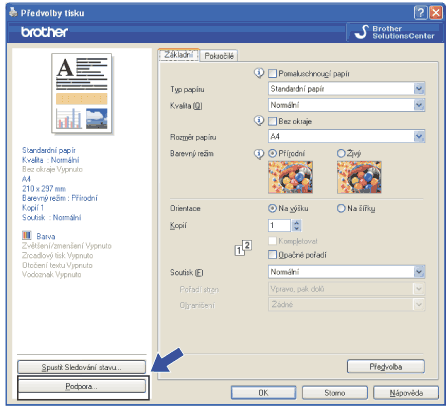Click the info icon beside Barevný režim
This screenshot has width=448, height=413.
(259, 153)
